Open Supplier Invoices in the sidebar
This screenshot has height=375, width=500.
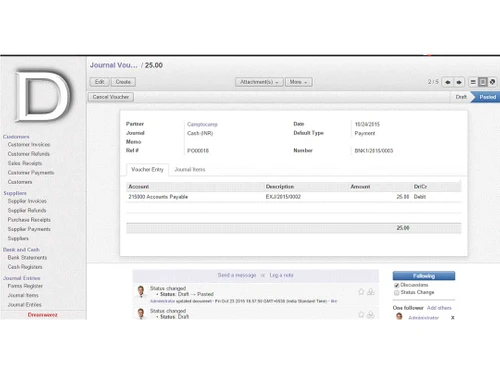pyautogui.click(x=27, y=201)
